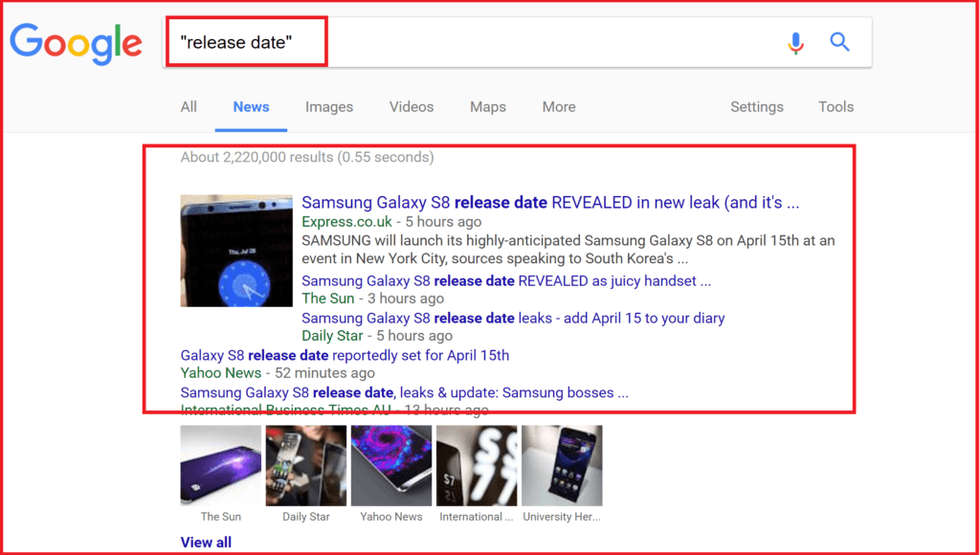This screenshot has width=980, height=555.
Task: Open "add April 15 to your diary" headline
Action: tap(513, 318)
